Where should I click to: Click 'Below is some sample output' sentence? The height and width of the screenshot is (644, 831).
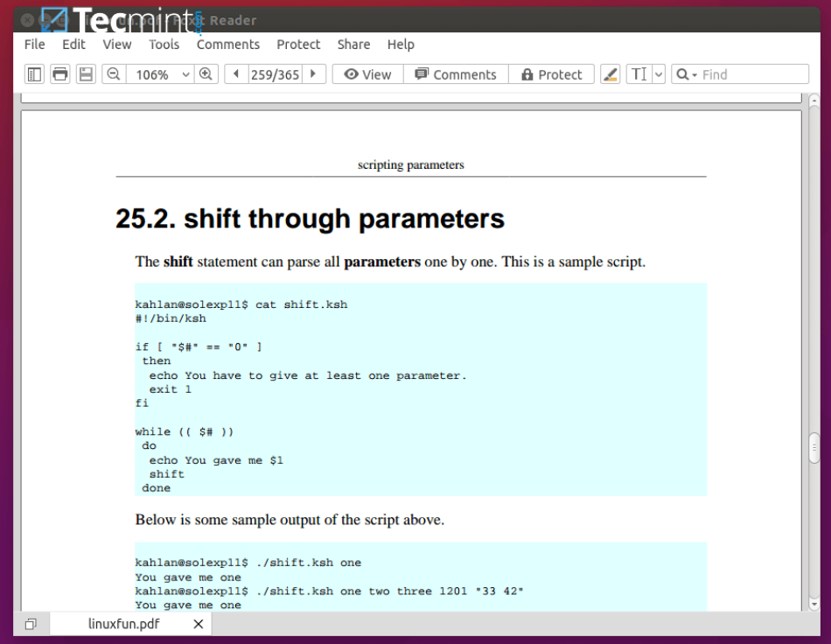290,520
